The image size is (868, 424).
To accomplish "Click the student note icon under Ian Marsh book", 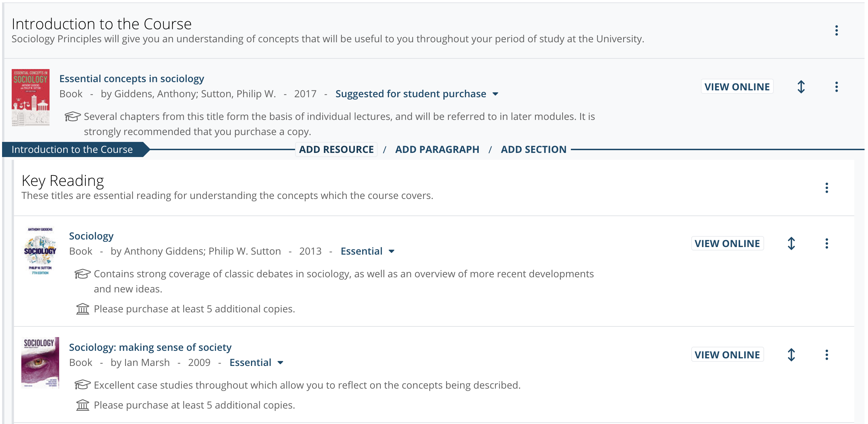I will (x=83, y=385).
